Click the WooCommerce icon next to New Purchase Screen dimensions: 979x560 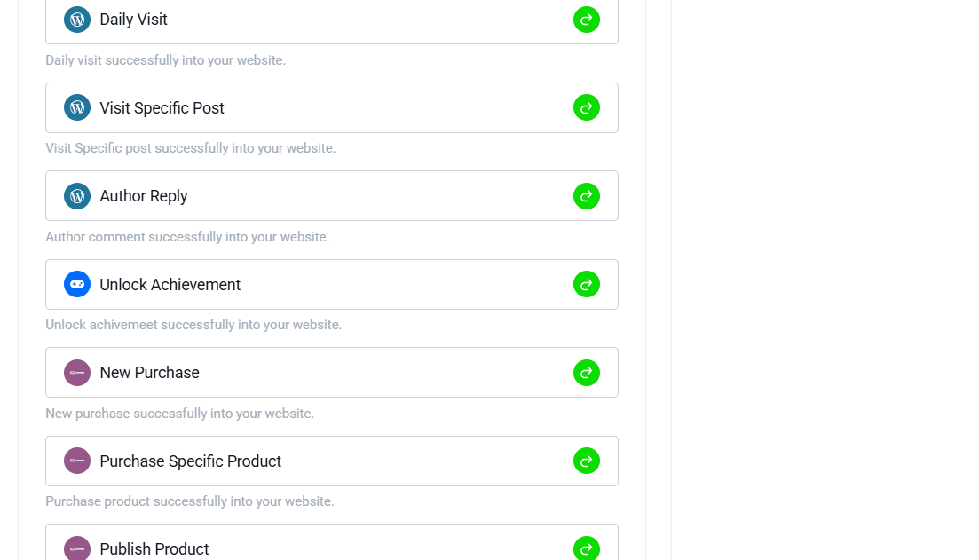coord(77,373)
